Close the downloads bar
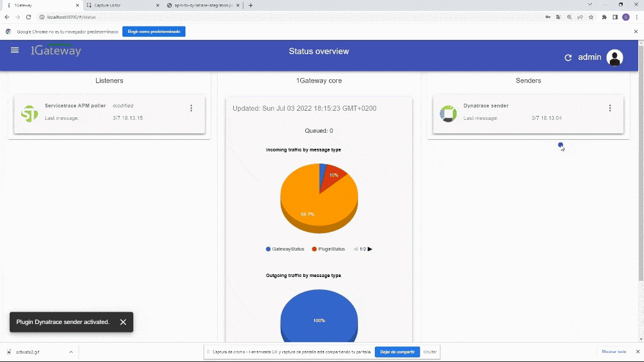This screenshot has height=362, width=644. (x=638, y=352)
